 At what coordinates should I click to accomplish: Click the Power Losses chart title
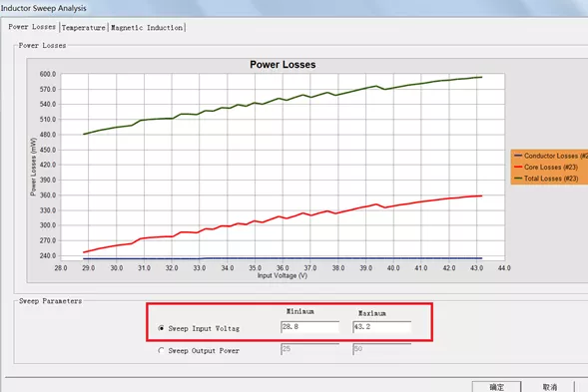coord(283,65)
